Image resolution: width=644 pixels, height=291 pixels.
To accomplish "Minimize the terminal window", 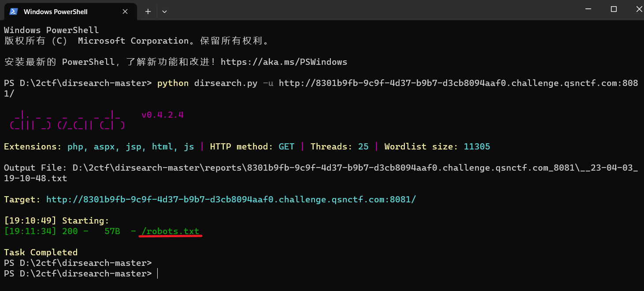I will (x=588, y=9).
